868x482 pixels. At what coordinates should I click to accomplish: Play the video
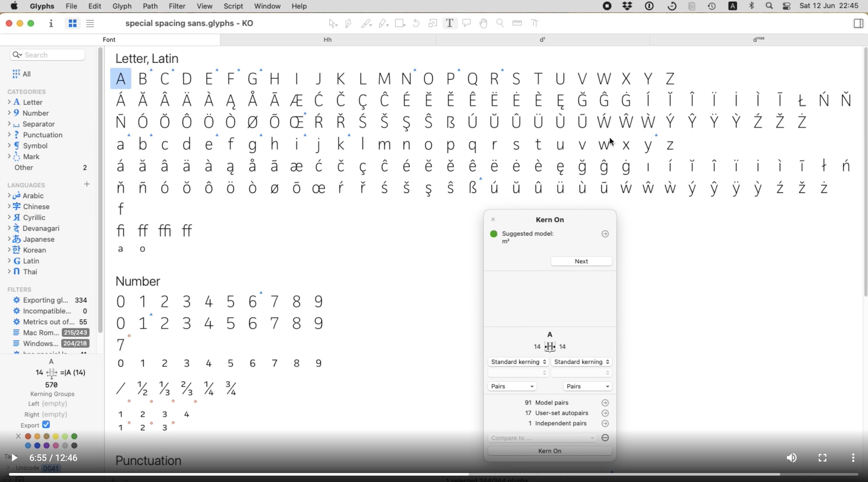pyautogui.click(x=14, y=458)
